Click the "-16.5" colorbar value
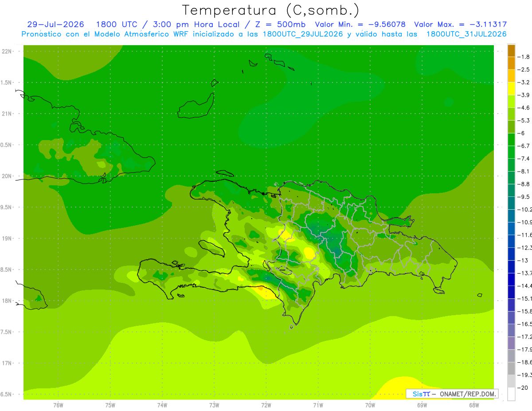Image resolution: width=532 pixels, height=411 pixels. [x=525, y=324]
